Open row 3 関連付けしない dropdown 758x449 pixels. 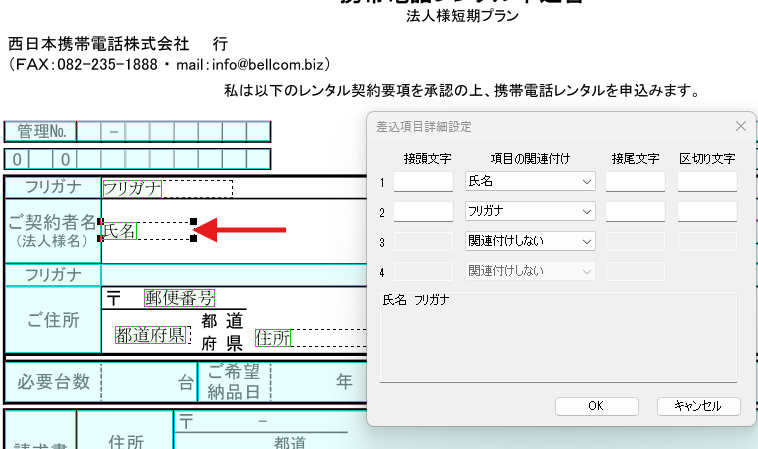(530, 241)
